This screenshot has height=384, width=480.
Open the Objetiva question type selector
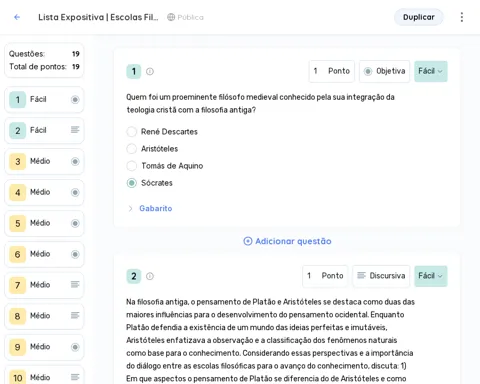coord(384,71)
